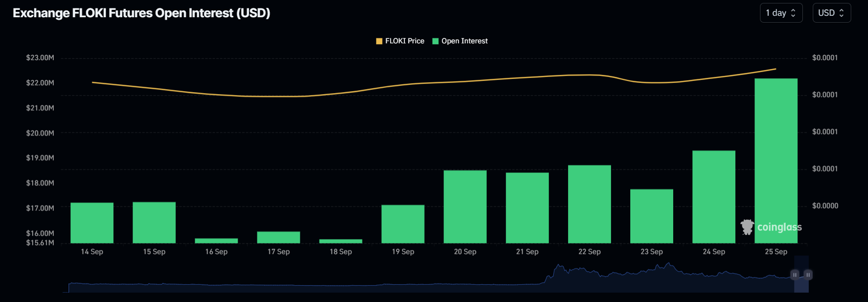Click the 25 Sep open interest bar
Viewport: 868px width, 302px height.
(x=775, y=161)
